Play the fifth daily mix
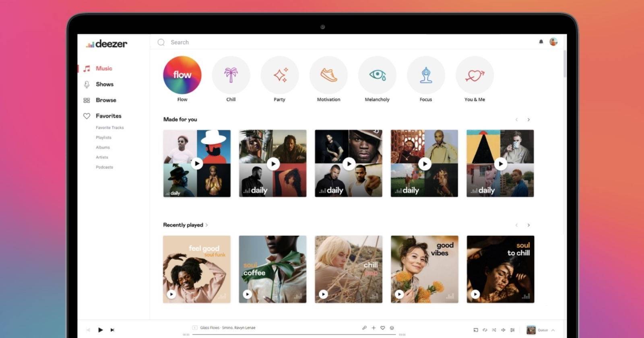This screenshot has height=338, width=644. click(500, 163)
